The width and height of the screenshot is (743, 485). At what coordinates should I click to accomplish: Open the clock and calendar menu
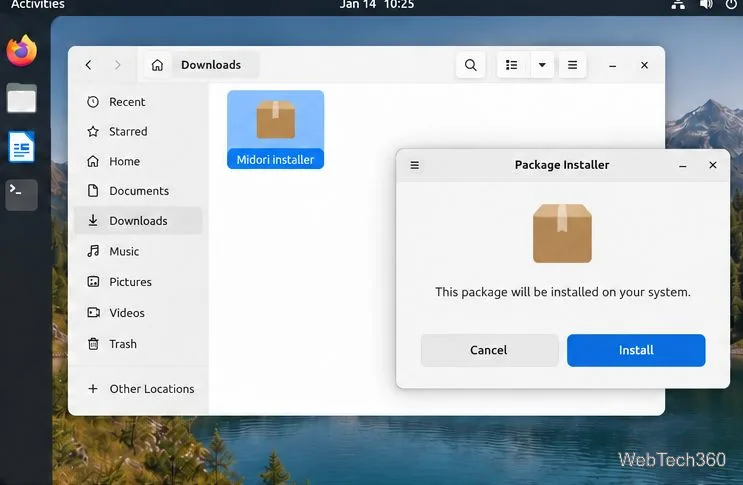[x=377, y=5]
